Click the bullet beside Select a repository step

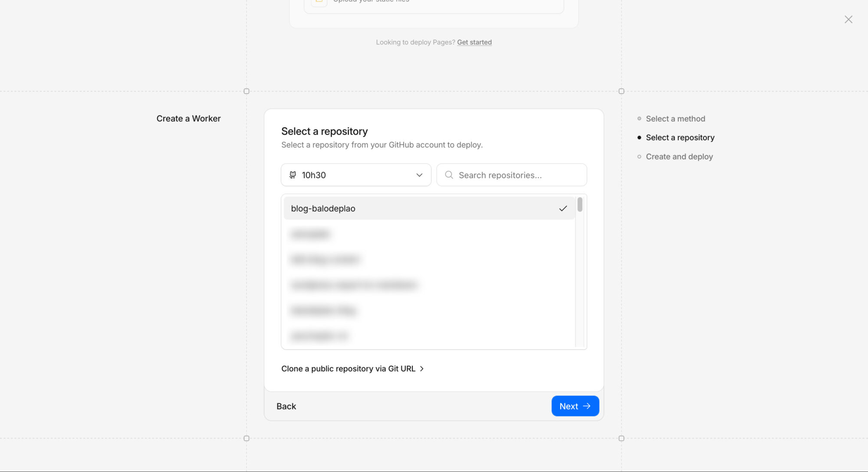click(x=639, y=138)
